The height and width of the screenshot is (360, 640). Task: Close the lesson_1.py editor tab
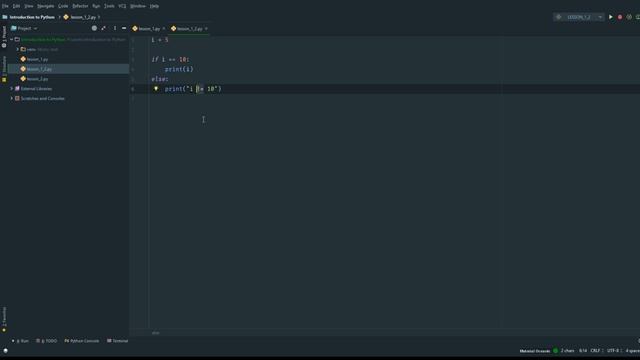(164, 29)
